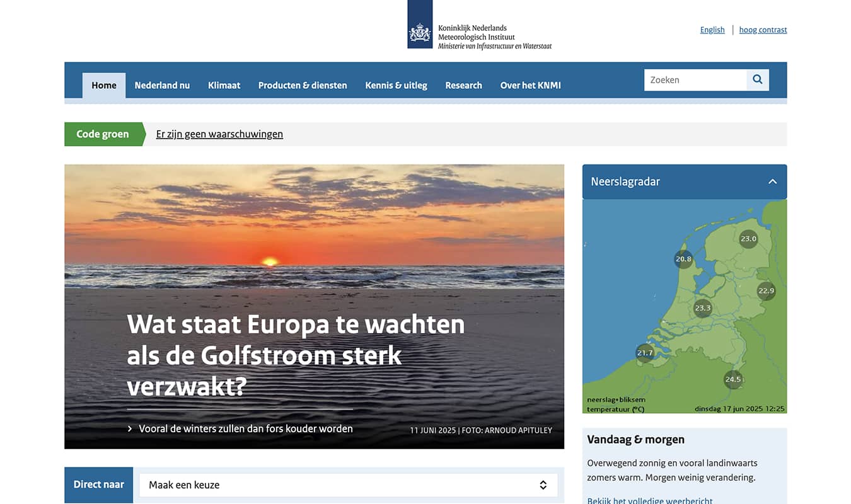Open the Golfstroom headline article
The height and width of the screenshot is (504, 851).
pos(296,356)
